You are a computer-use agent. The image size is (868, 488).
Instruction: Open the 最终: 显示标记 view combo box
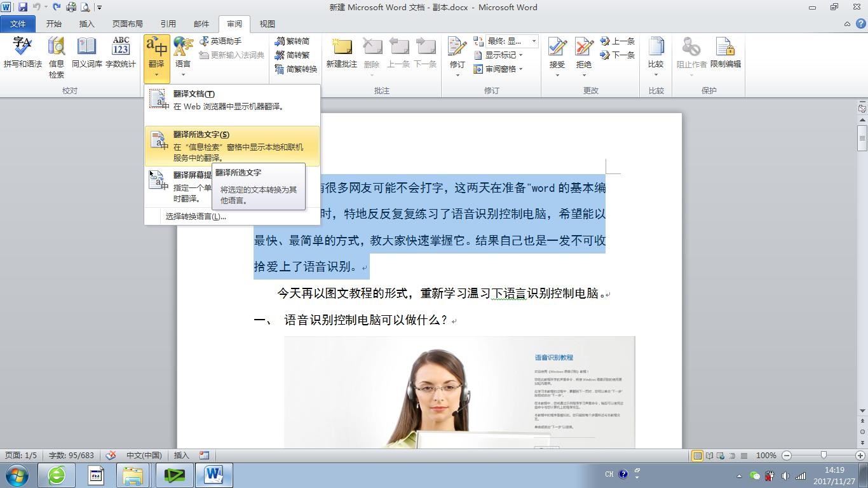click(x=512, y=41)
